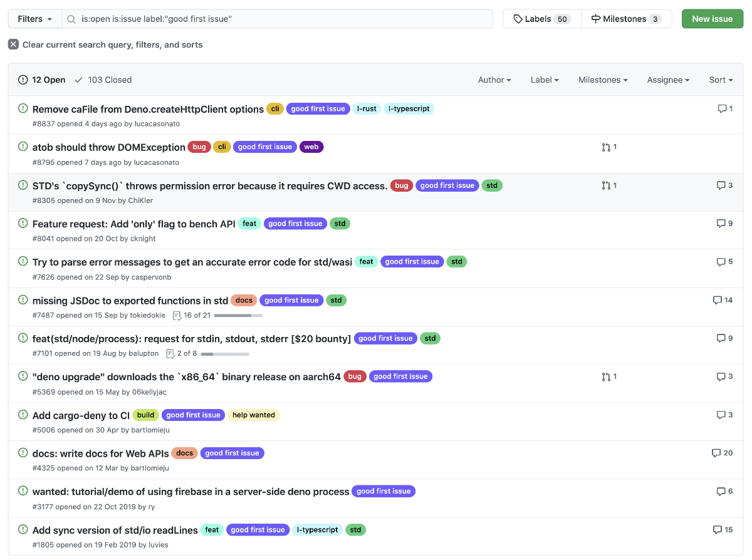
Task: Click open icon beside cargo-deny issue
Action: click(23, 415)
